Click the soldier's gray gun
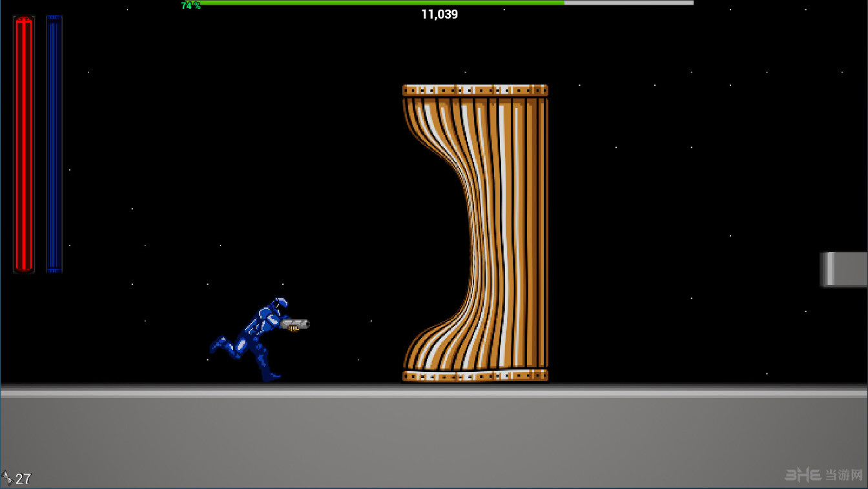868x489 pixels. 296,324
